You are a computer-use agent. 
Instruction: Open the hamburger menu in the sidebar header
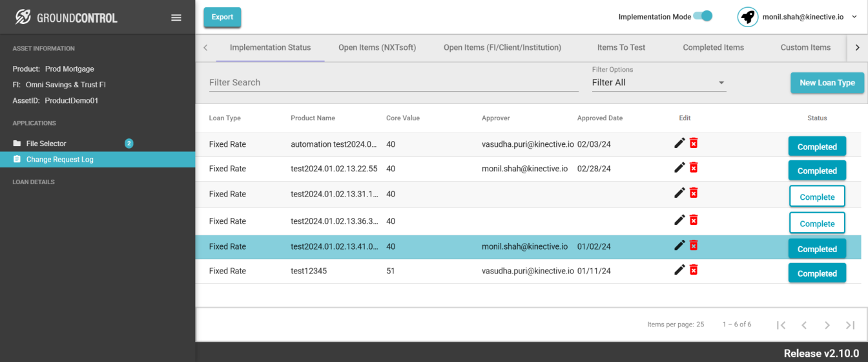pyautogui.click(x=176, y=17)
